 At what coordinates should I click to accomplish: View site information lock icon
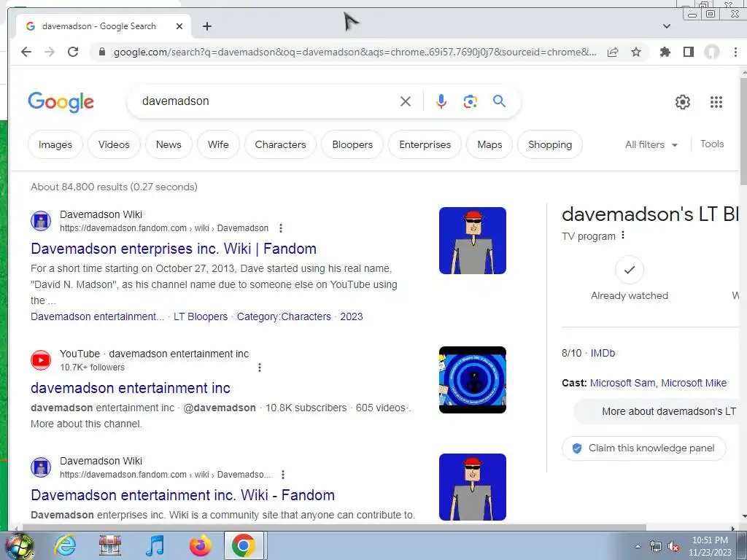(x=101, y=52)
